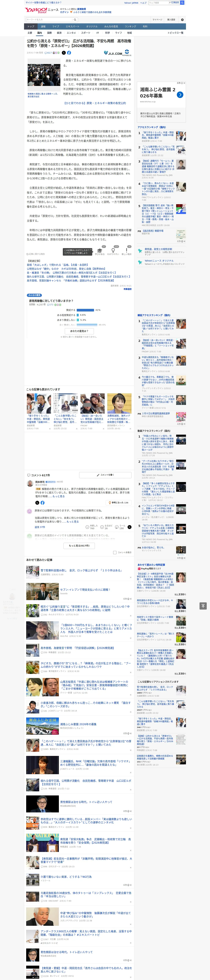210x980 pixels.
Task: Share the article on Facebook below the headline
Action: pos(69,53)
